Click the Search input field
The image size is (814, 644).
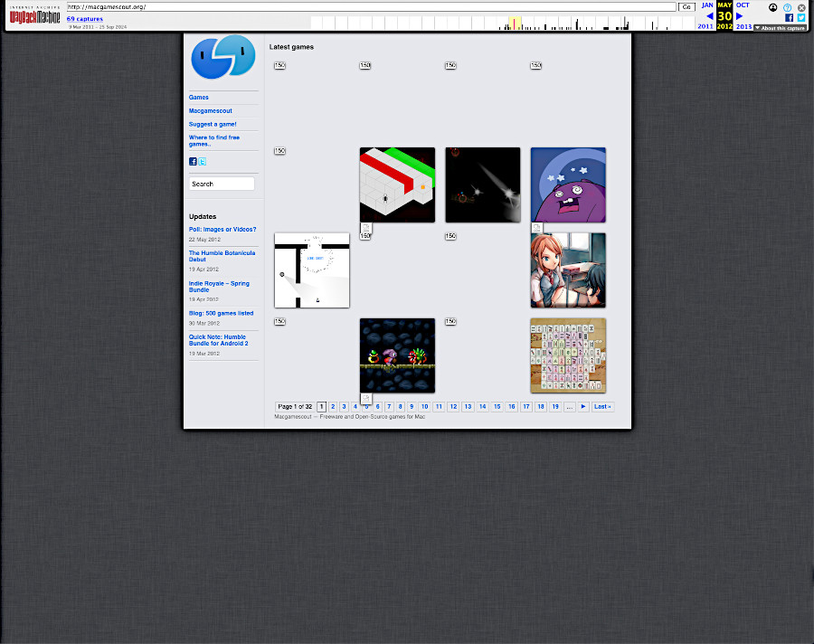tap(222, 184)
